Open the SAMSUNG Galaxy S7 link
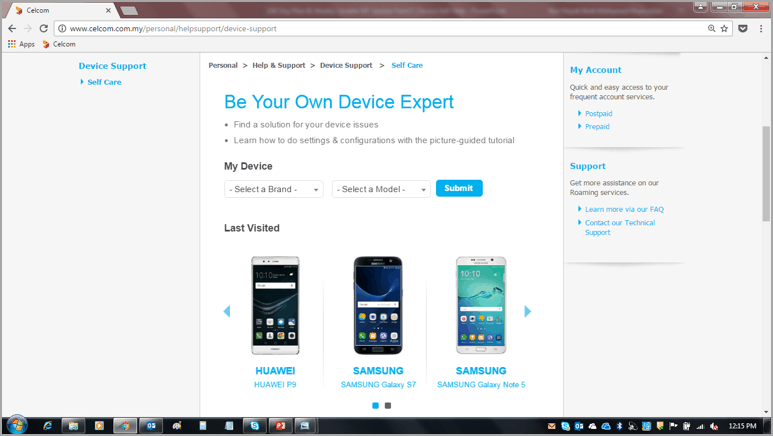The height and width of the screenshot is (436, 773). pyautogui.click(x=378, y=384)
